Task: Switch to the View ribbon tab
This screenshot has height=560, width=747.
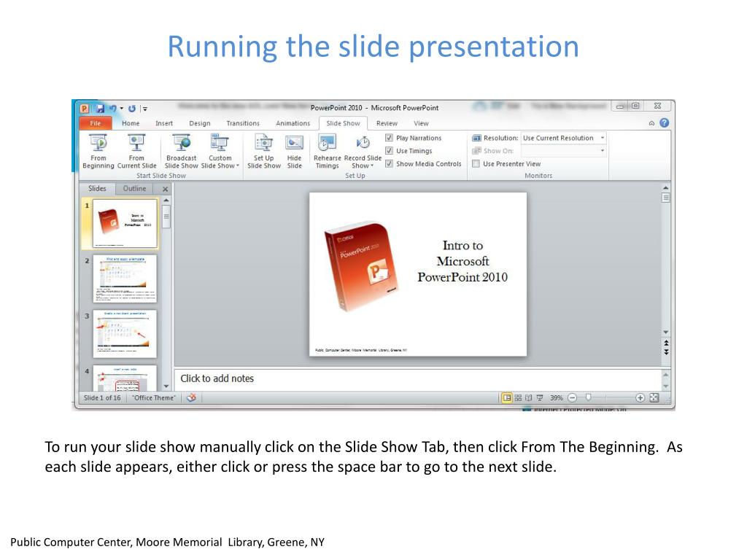Action: [421, 122]
